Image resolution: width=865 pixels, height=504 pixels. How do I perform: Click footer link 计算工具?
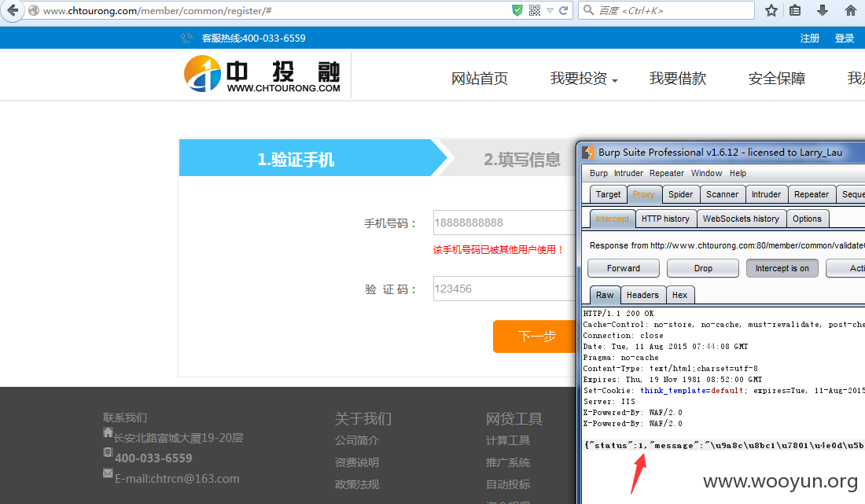pyautogui.click(x=508, y=440)
